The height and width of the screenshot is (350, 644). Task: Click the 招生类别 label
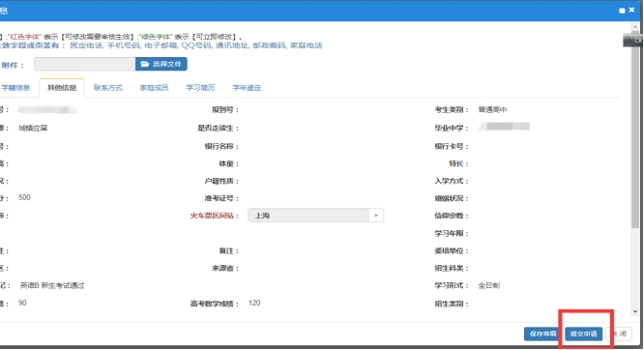(452, 304)
